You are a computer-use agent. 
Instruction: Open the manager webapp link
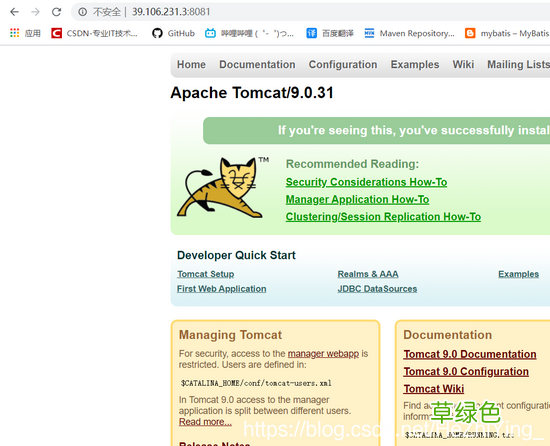[x=323, y=353]
